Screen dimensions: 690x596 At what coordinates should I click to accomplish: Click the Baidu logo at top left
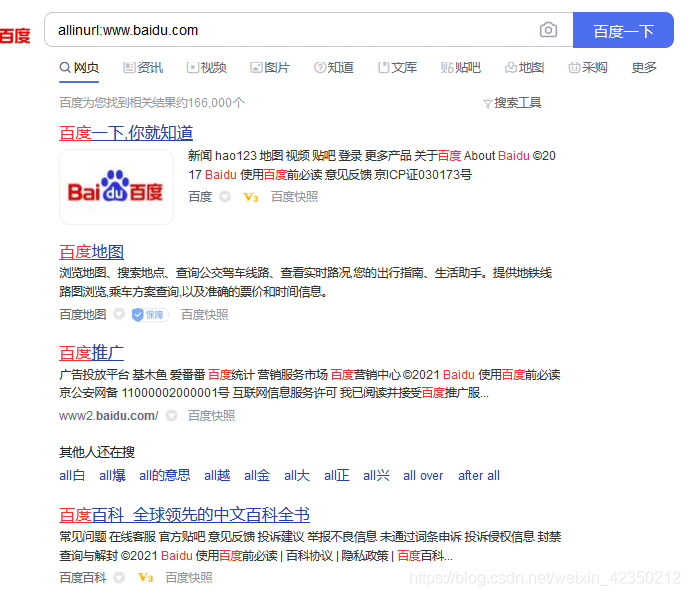pyautogui.click(x=15, y=36)
